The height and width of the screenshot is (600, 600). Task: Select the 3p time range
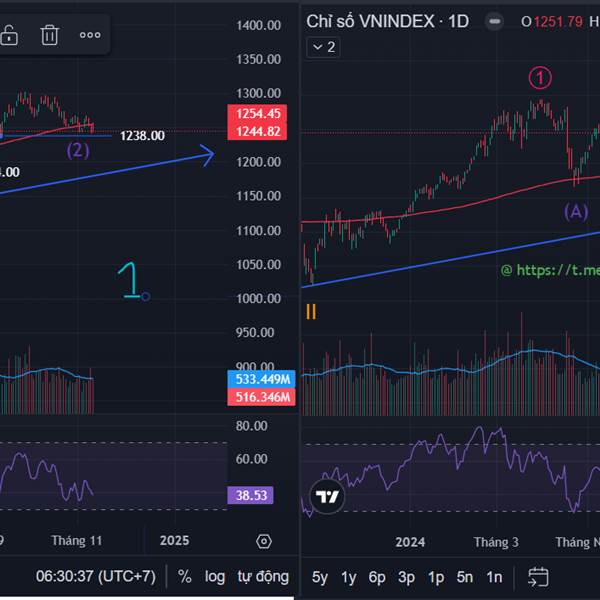click(x=406, y=577)
